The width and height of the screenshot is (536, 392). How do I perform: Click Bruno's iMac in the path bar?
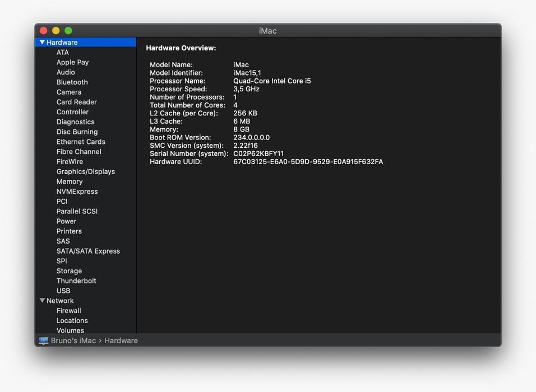73,340
